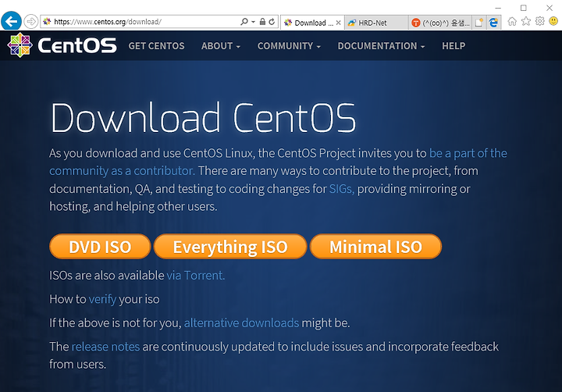The height and width of the screenshot is (392, 562).
Task: Click the CentOS favicon in the address bar
Action: pyautogui.click(x=47, y=22)
